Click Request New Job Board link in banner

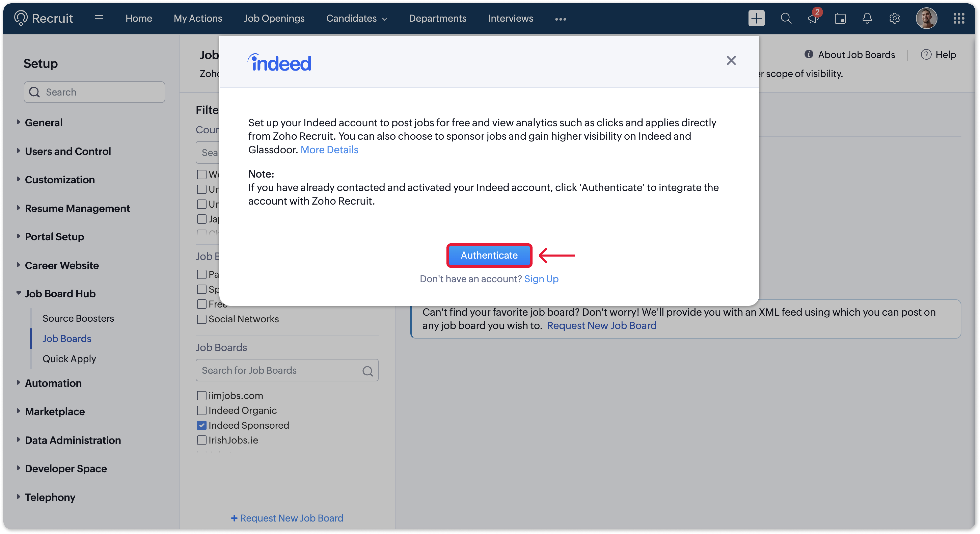[x=602, y=326]
